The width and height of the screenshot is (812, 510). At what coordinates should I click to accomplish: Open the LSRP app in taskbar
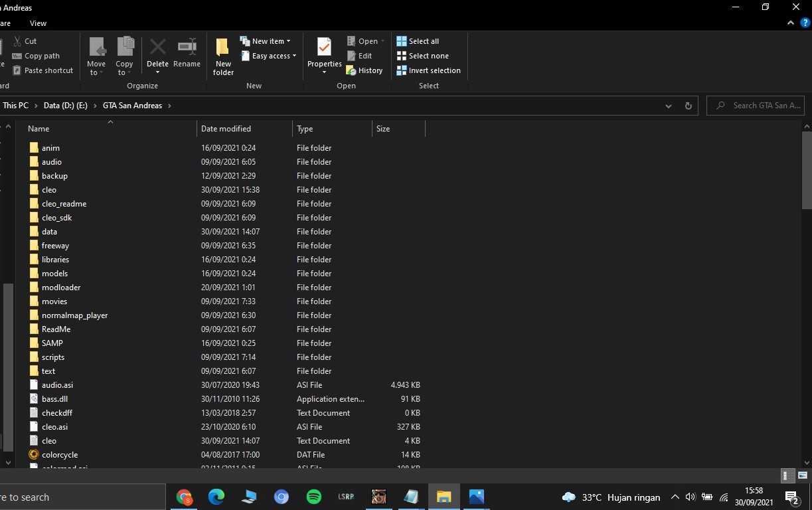[x=346, y=497]
